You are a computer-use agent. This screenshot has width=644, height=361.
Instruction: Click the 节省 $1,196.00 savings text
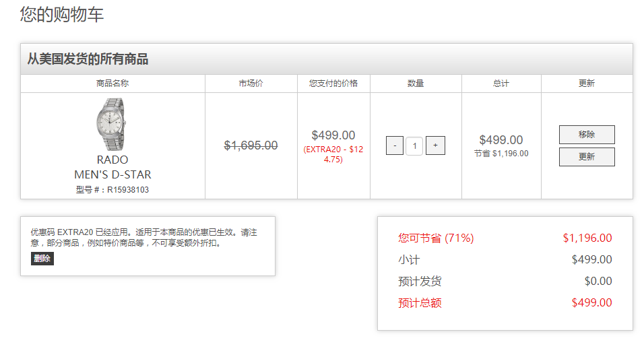[501, 154]
